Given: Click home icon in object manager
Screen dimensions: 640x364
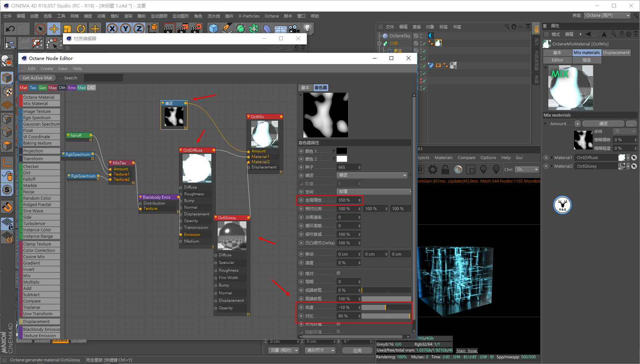Looking at the screenshot, I should tap(514, 26).
